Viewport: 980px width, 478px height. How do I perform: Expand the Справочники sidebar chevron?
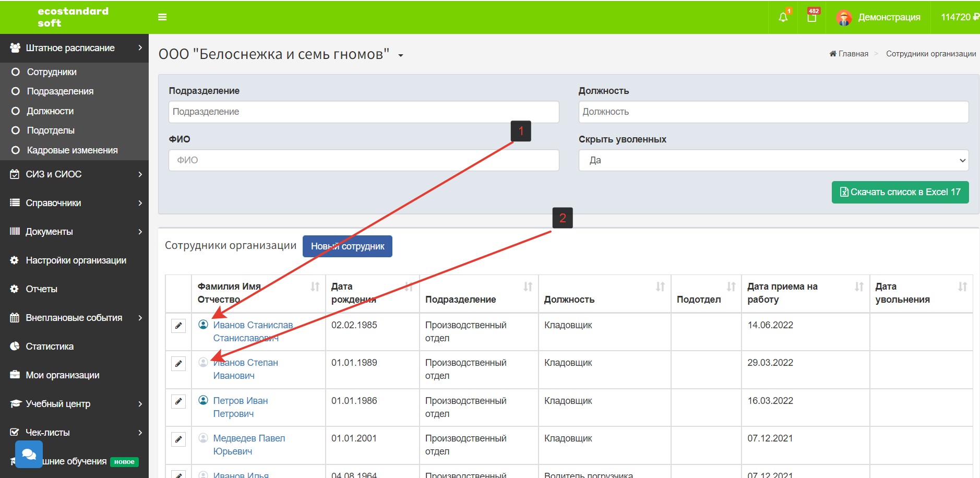[x=140, y=203]
